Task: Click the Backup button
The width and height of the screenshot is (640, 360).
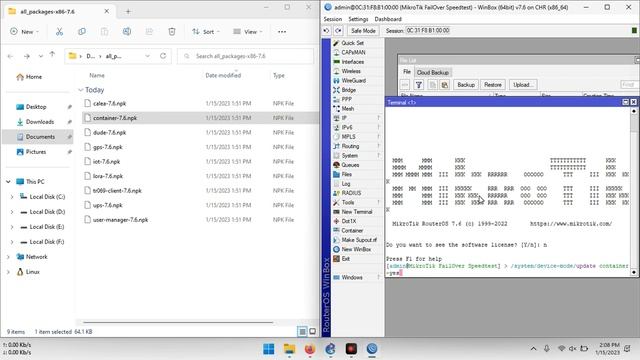Action: pyautogui.click(x=466, y=85)
